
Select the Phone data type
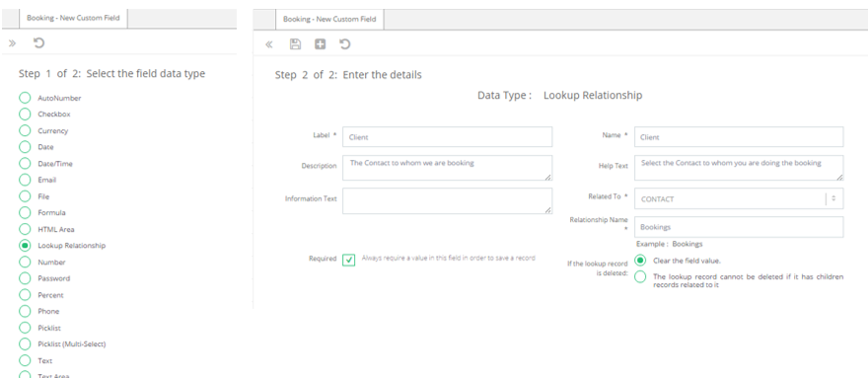pyautogui.click(x=25, y=311)
